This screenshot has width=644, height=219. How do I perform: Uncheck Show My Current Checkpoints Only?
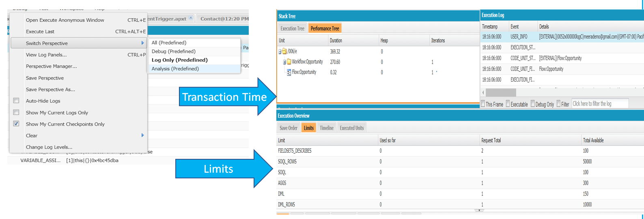tap(16, 124)
